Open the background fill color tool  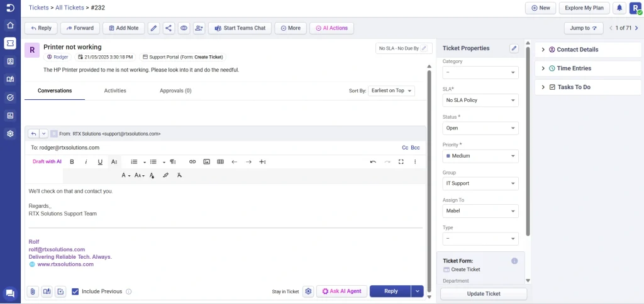click(x=152, y=175)
